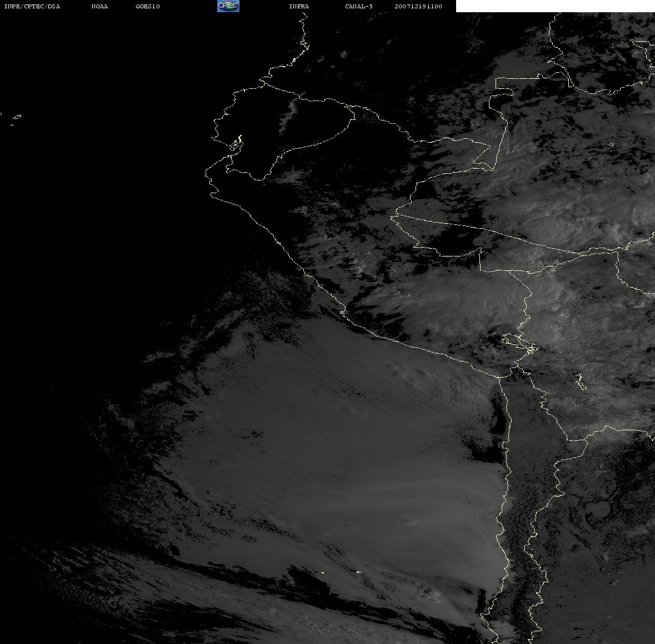Screen dimensions: 655x644
Task: Click the INPE/CPTEC/DSA header text
Action: pyautogui.click(x=32, y=6)
